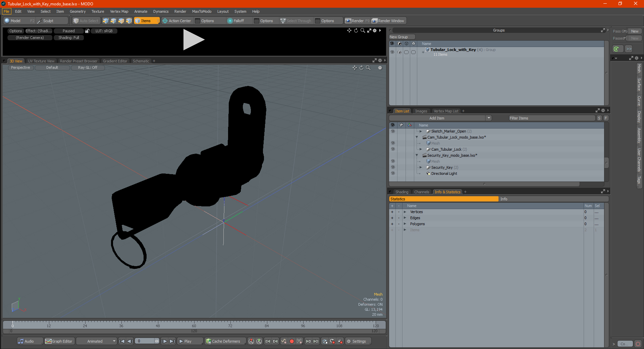Switch to the Images tab
The width and height of the screenshot is (644, 349).
click(421, 111)
